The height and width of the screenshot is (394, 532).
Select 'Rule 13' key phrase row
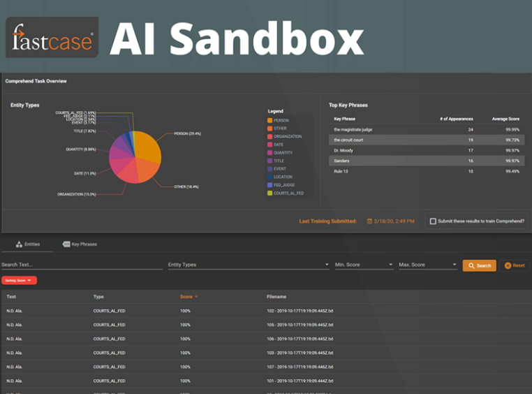[427, 171]
